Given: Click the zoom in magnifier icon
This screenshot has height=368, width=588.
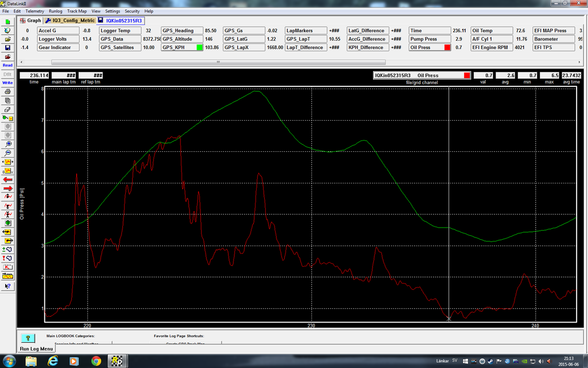Looking at the screenshot, I should [x=7, y=144].
